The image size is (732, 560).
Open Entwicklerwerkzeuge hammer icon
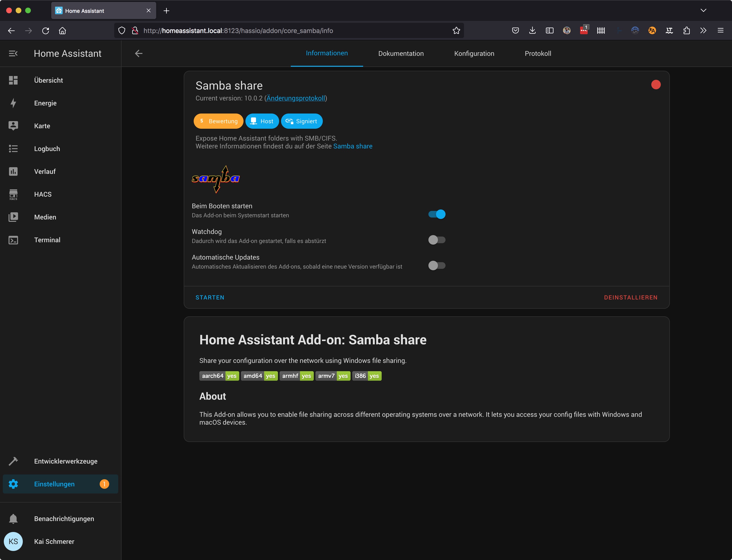click(x=13, y=461)
